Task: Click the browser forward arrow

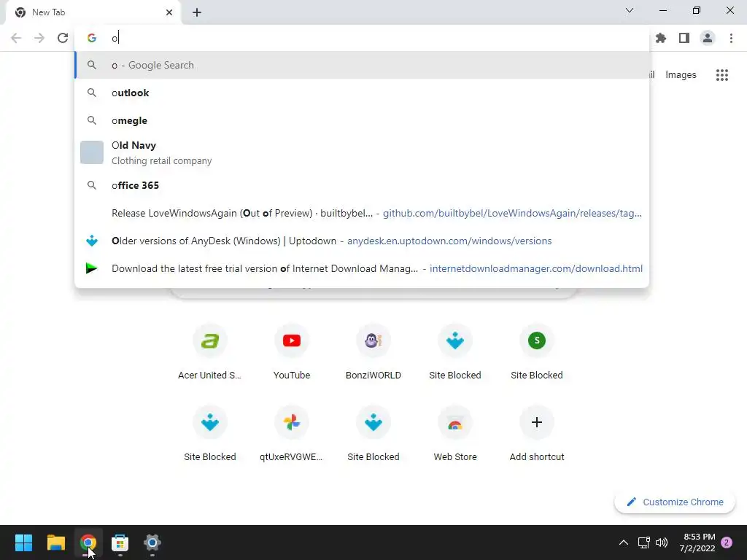Action: pos(39,38)
